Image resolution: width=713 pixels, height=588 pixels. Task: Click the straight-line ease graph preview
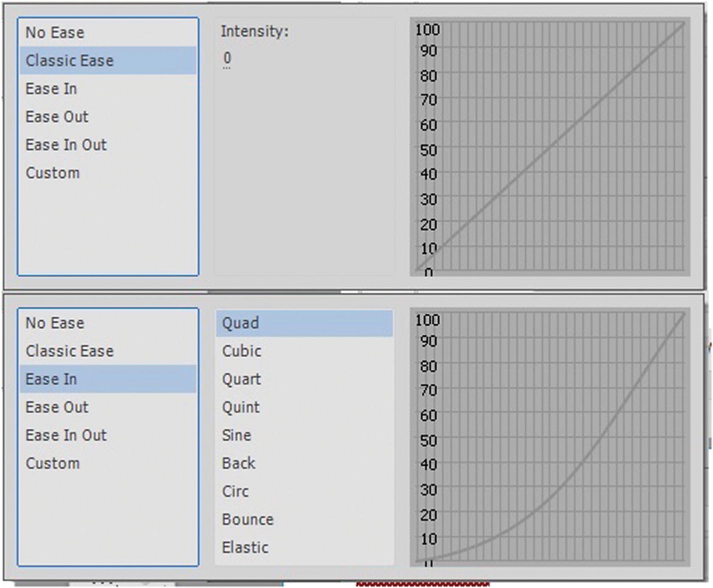(550, 147)
